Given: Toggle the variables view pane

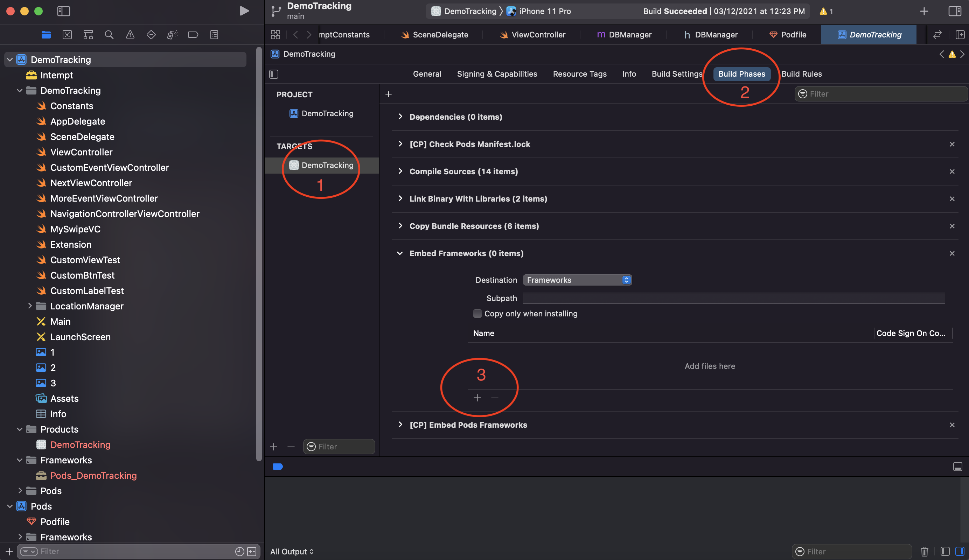Looking at the screenshot, I should click(945, 552).
